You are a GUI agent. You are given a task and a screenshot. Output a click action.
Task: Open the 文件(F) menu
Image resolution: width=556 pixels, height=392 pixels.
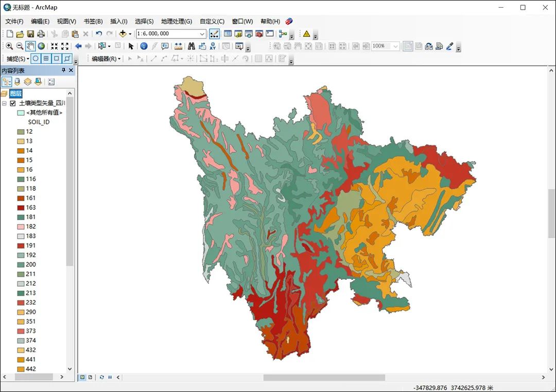(14, 21)
